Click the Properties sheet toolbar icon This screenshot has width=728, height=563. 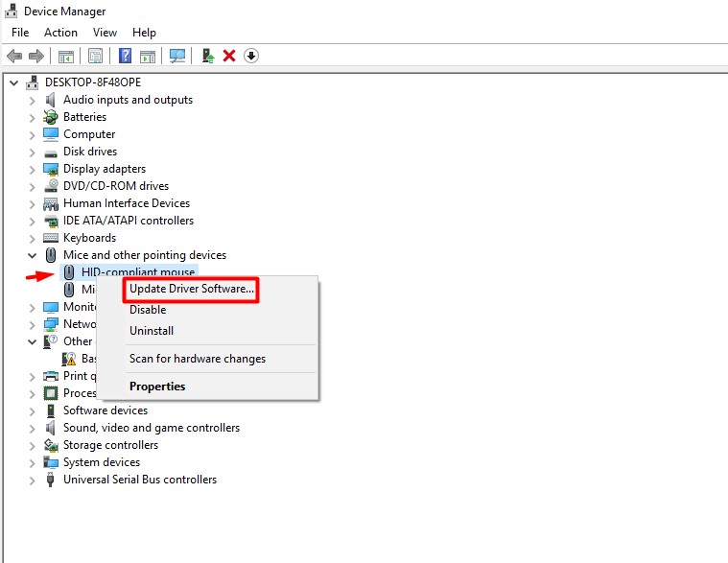[x=95, y=57]
